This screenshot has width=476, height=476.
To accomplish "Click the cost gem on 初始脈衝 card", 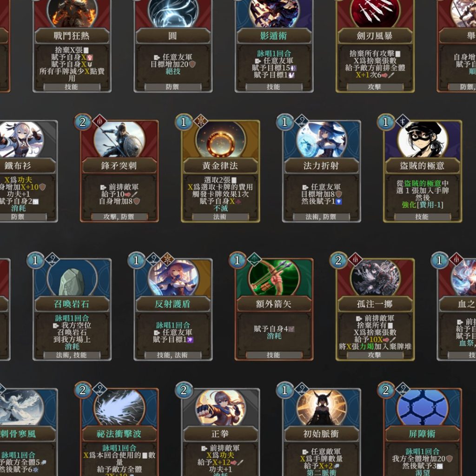I will point(285,390).
